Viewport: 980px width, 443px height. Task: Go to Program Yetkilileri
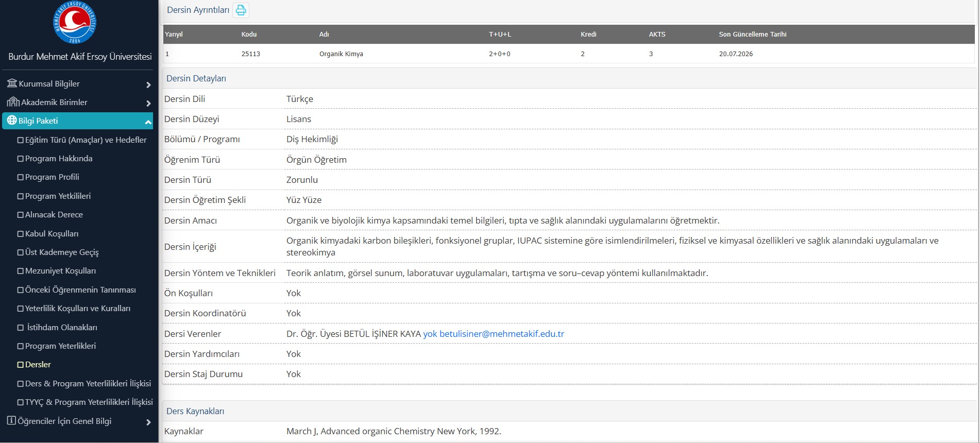[58, 196]
